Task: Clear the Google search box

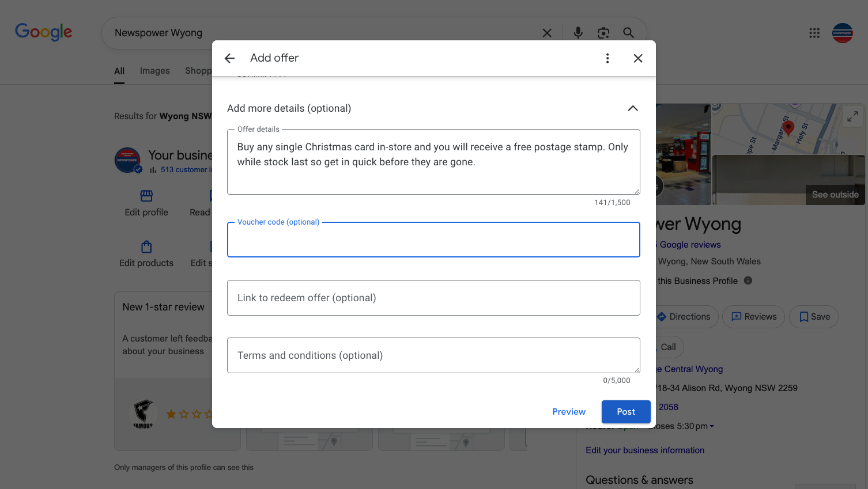Action: click(x=547, y=33)
